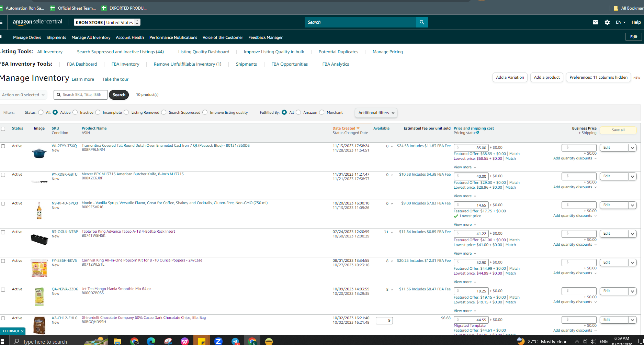Open Performance Notifications menu item
Image resolution: width=644 pixels, height=345 pixels.
tap(173, 37)
